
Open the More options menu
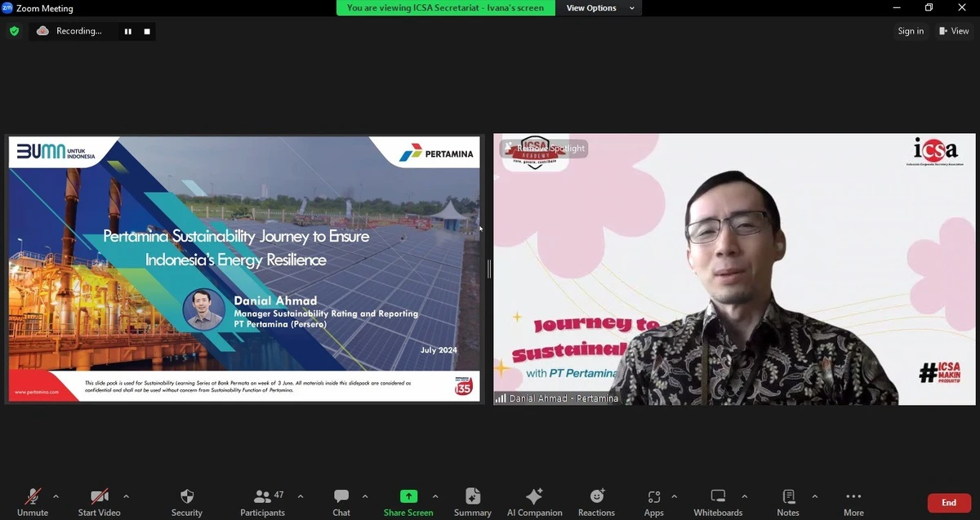[x=853, y=500]
